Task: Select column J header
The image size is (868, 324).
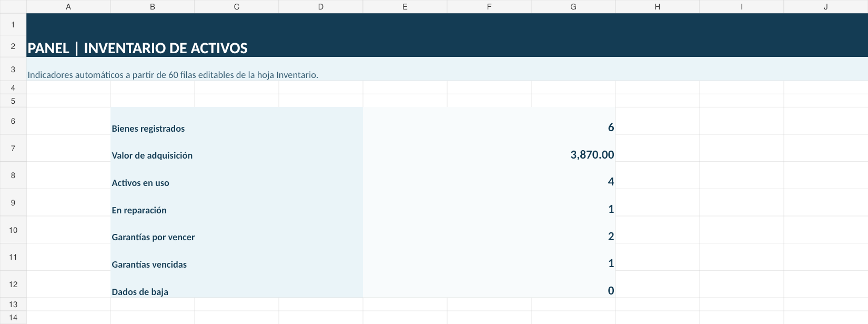Action: 826,7
